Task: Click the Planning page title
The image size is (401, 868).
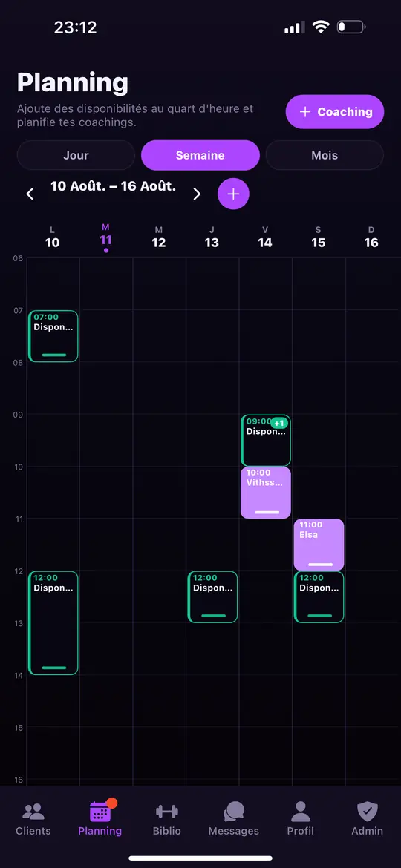Action: click(x=73, y=82)
